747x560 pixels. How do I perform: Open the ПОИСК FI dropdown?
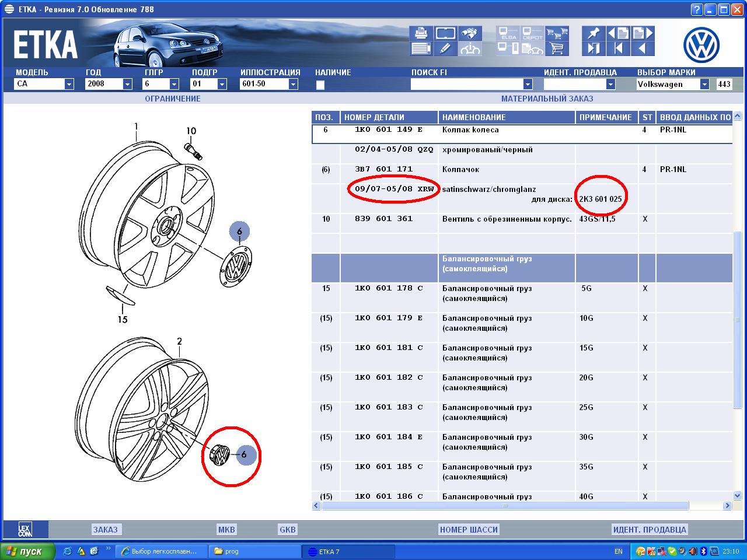tap(528, 84)
